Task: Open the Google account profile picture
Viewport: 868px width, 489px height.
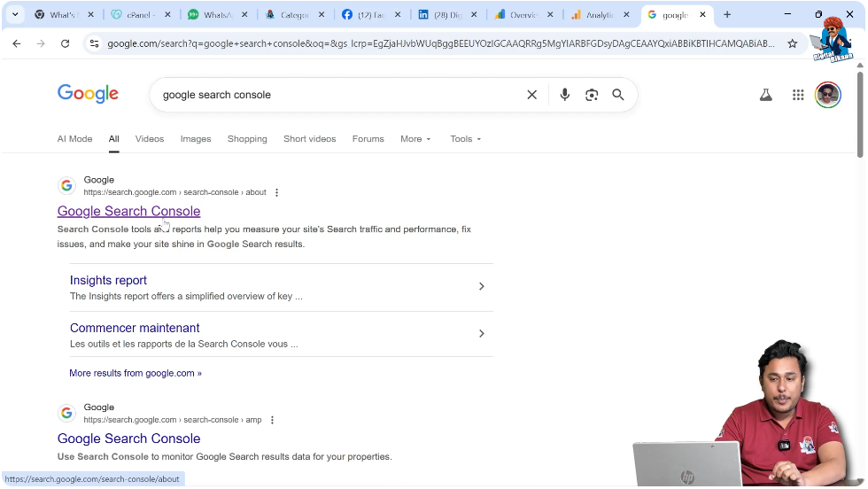Action: (827, 95)
